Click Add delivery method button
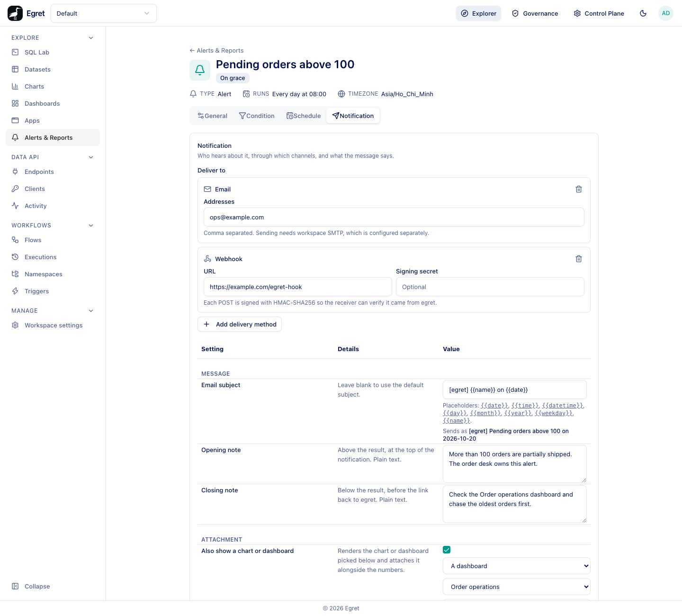This screenshot has height=616, width=682. pos(240,324)
